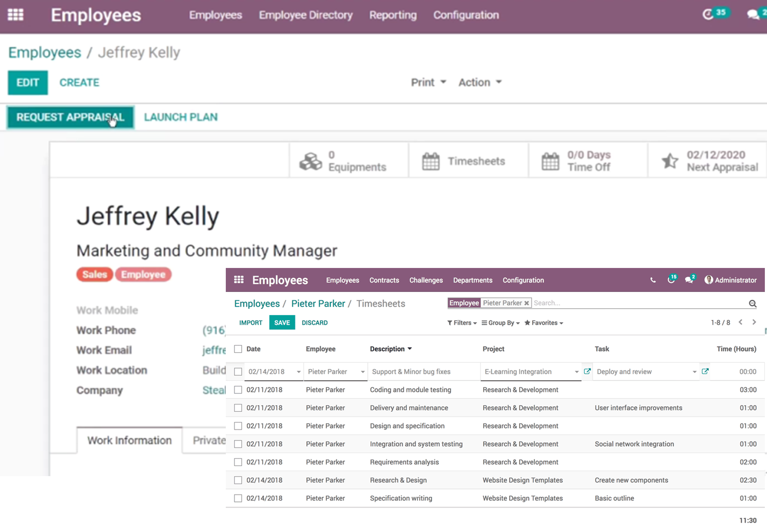767x532 pixels.
Task: Click the REQUEST APPRAISAL button
Action: pos(70,117)
